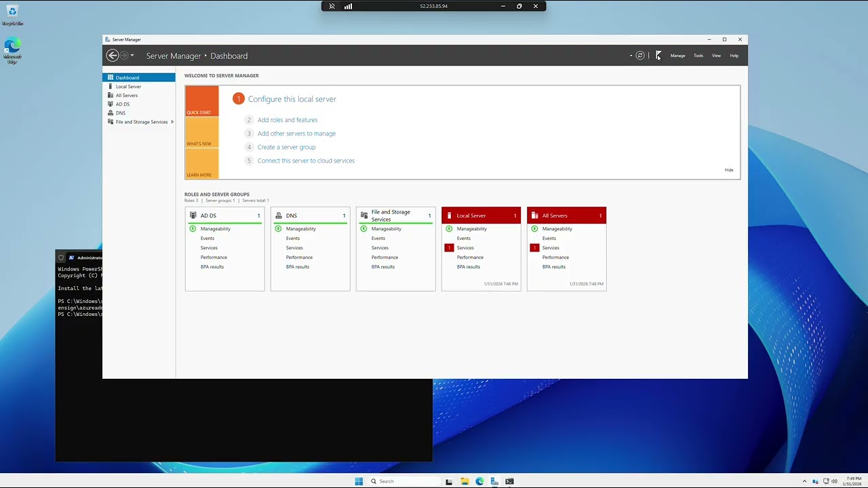The height and width of the screenshot is (488, 868).
Task: Click the connection signal bars in remote toolbar
Action: click(x=348, y=6)
